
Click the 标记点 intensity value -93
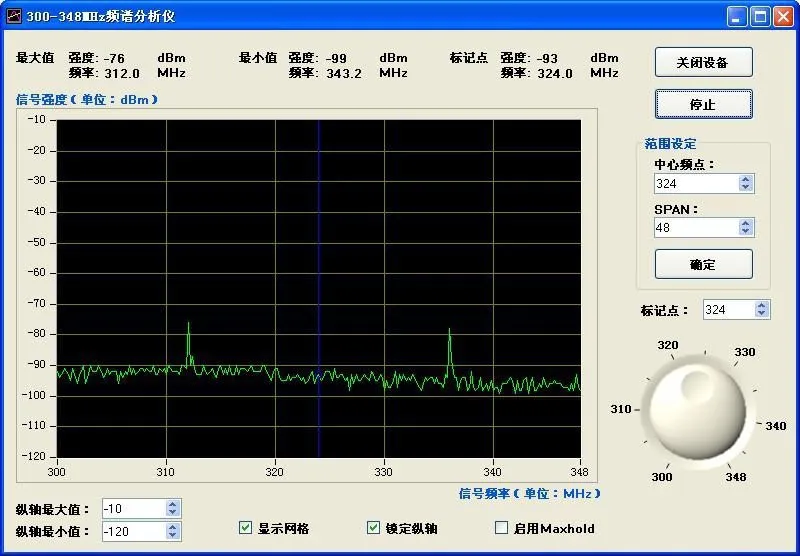[x=546, y=58]
